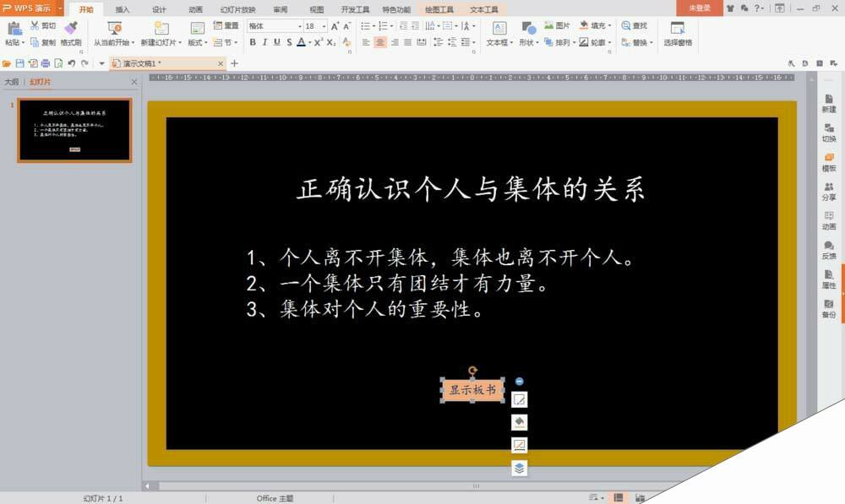Switch to the Slide Show (幻灯片放映) tab

pyautogui.click(x=237, y=9)
